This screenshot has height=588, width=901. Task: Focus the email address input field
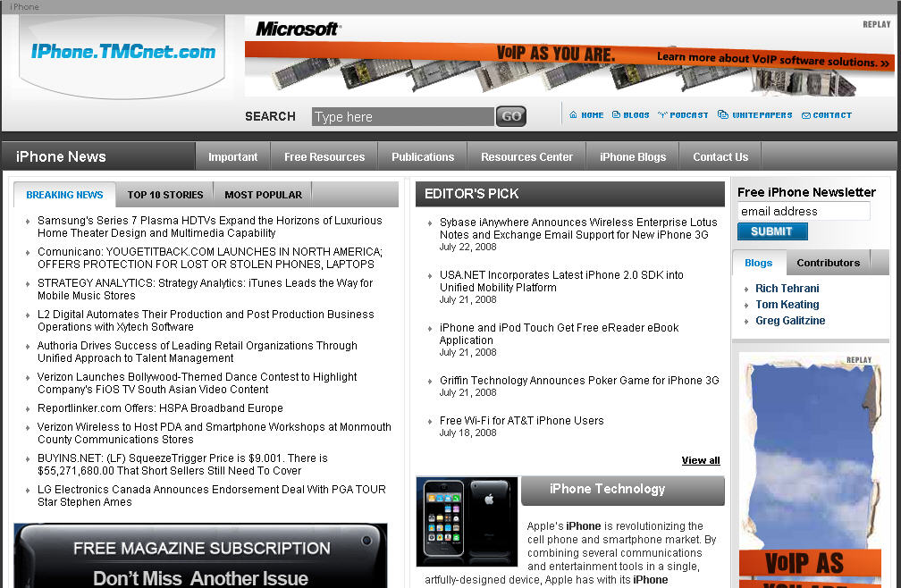coord(803,212)
